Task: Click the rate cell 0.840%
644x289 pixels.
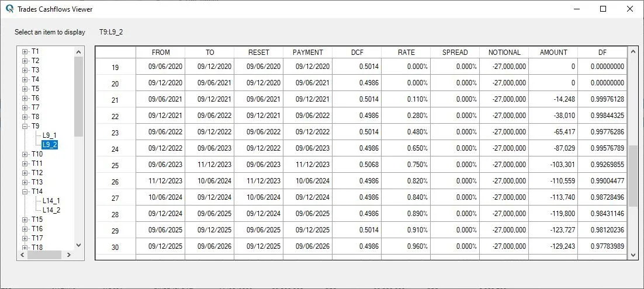Action: [x=406, y=197]
